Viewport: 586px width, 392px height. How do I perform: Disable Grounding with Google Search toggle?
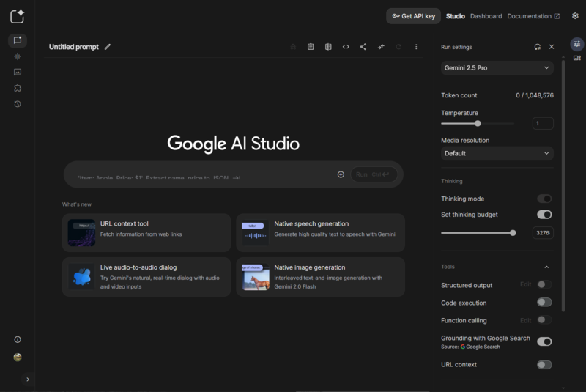[544, 341]
